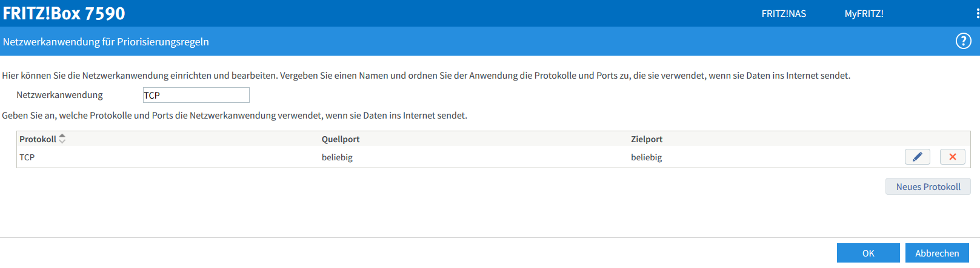Edit the TCP protocol entry with the pencil icon

click(x=917, y=157)
